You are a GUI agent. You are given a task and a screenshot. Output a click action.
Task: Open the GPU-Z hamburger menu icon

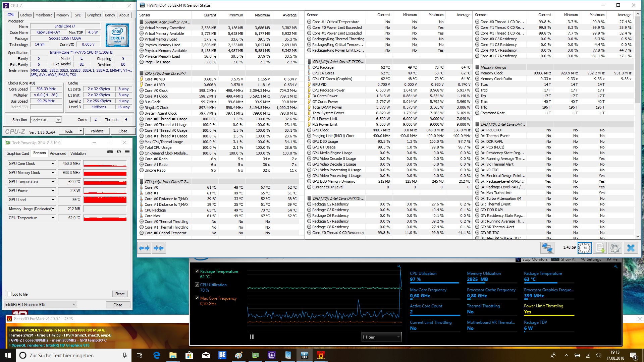pyautogui.click(x=127, y=152)
